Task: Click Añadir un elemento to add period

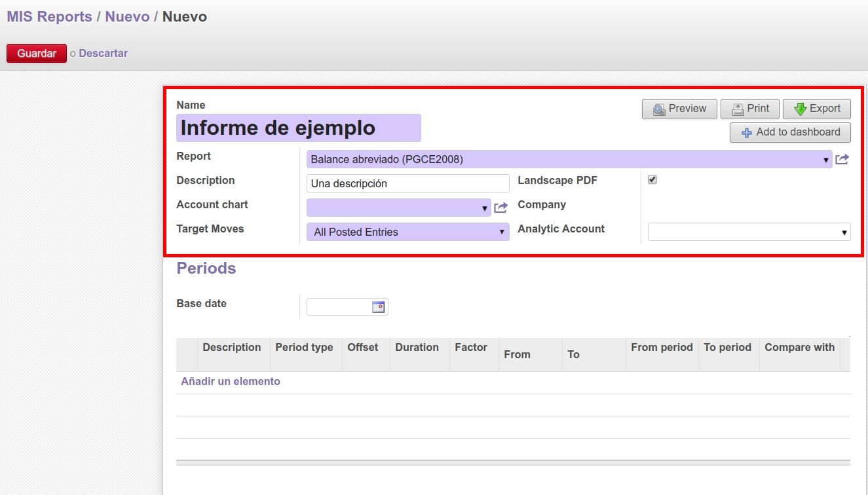Action: pos(231,381)
